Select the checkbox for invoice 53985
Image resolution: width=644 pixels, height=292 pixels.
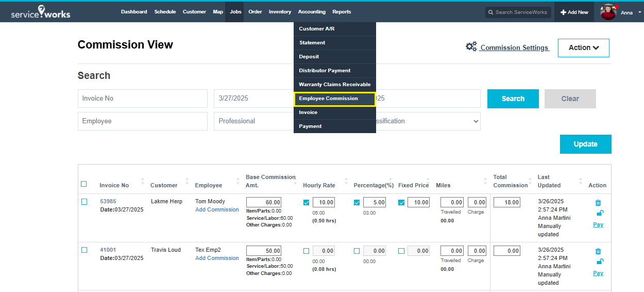pos(84,202)
